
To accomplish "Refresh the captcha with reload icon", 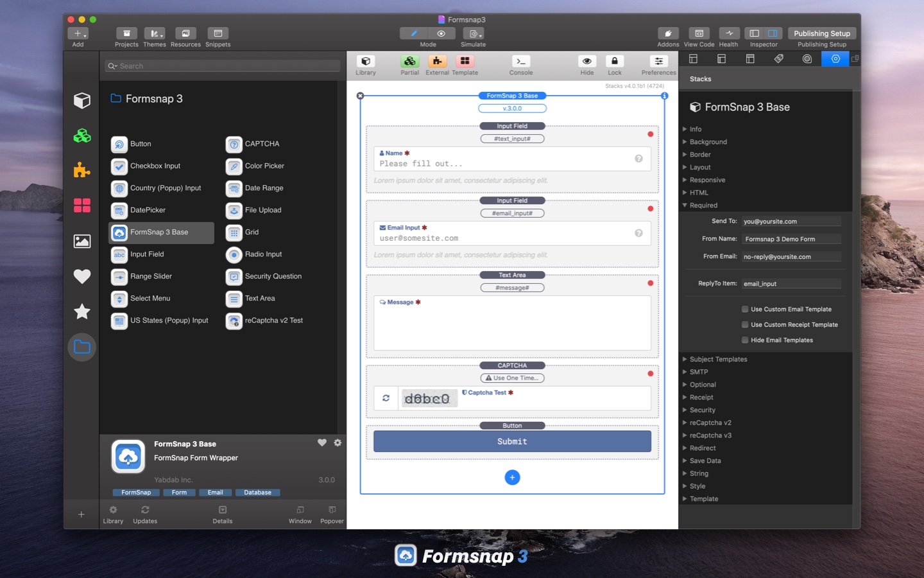I will pyautogui.click(x=386, y=398).
